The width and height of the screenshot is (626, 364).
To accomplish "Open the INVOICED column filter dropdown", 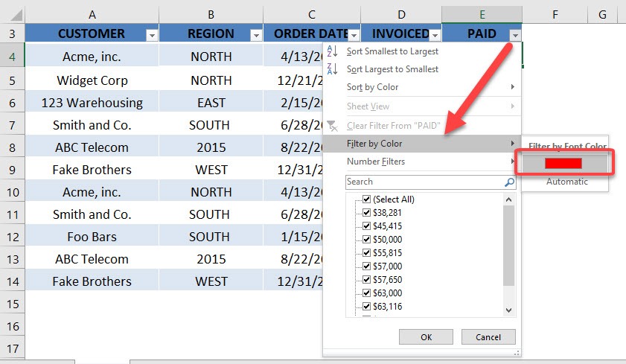I will coord(435,36).
